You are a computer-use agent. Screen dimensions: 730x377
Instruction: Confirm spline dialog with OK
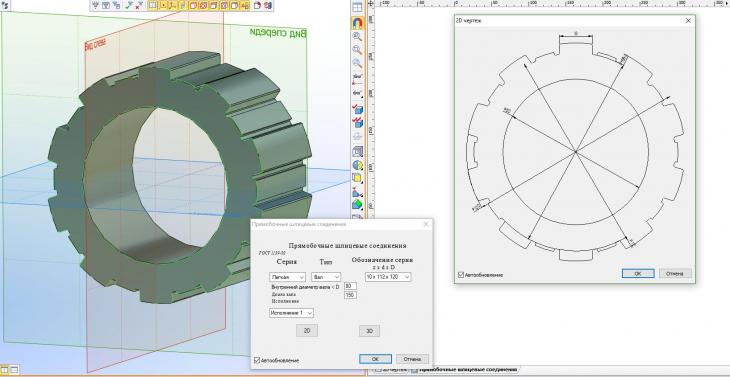[375, 359]
